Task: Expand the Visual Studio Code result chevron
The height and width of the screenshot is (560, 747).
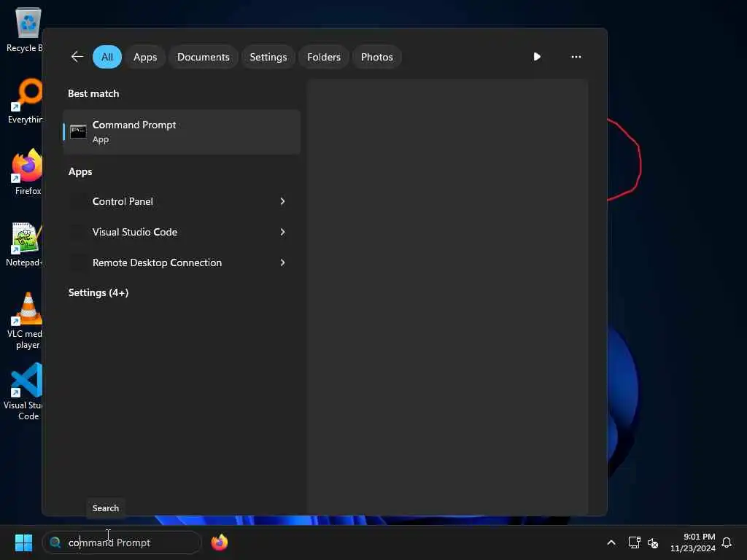Action: [282, 232]
